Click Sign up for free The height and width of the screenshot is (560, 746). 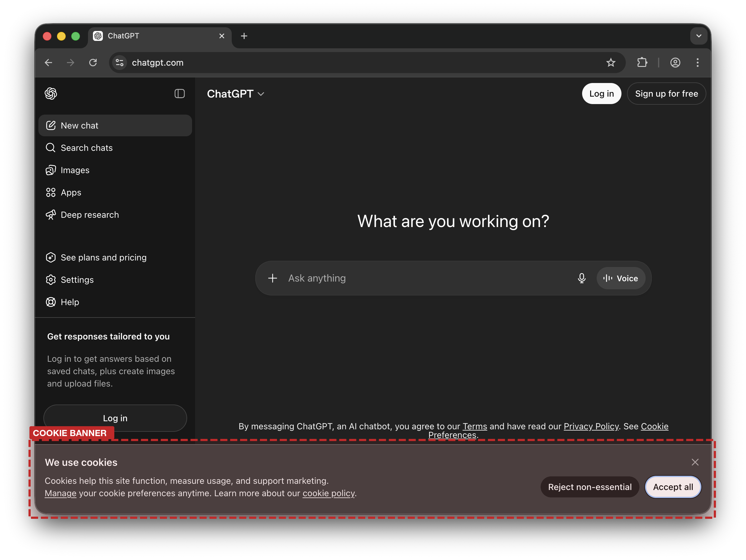tap(666, 94)
